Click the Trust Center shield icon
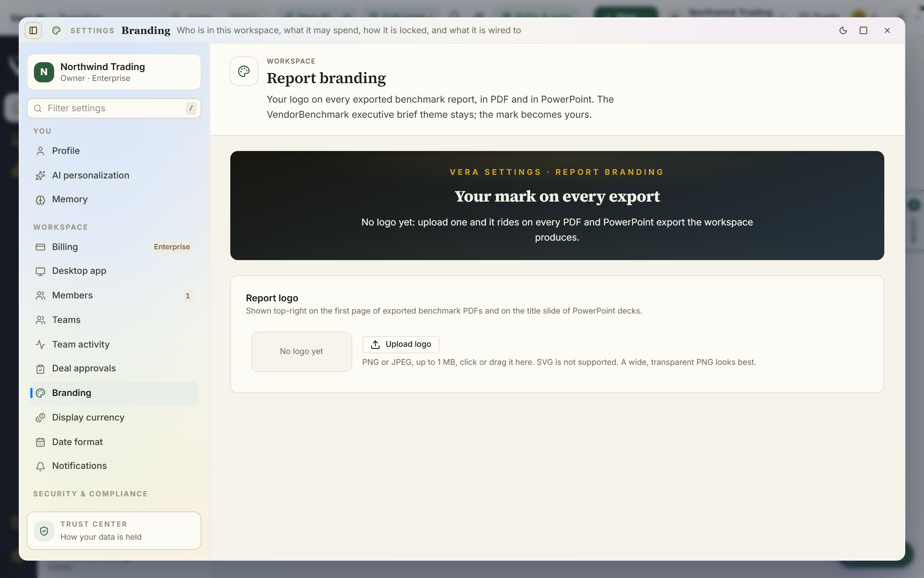This screenshot has width=924, height=578. pos(44,531)
